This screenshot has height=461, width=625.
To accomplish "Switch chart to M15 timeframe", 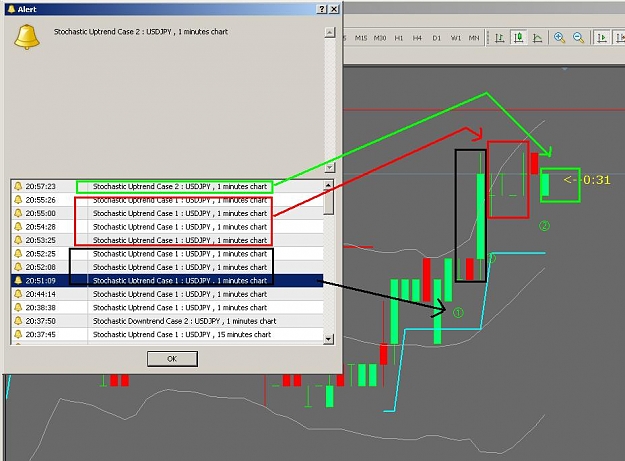I will point(361,38).
